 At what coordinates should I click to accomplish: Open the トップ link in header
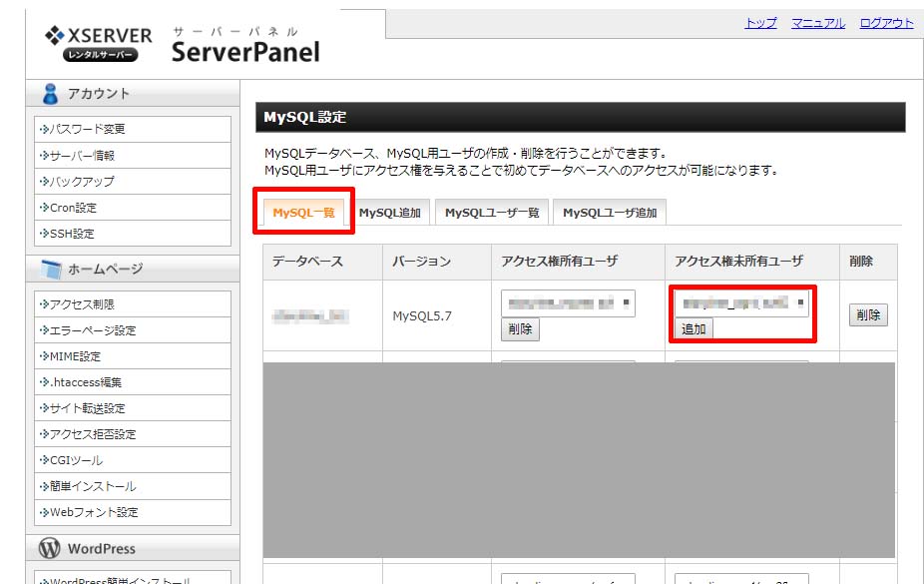click(760, 23)
